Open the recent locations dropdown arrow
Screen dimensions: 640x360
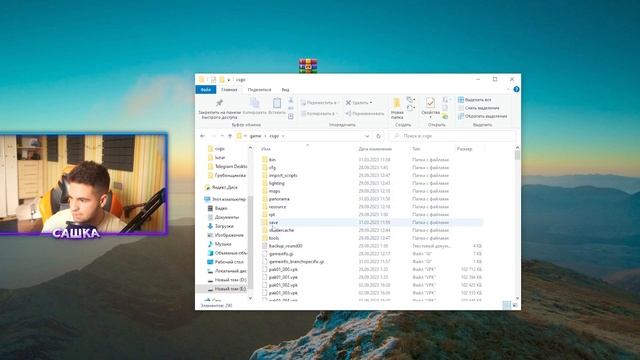pos(222,136)
